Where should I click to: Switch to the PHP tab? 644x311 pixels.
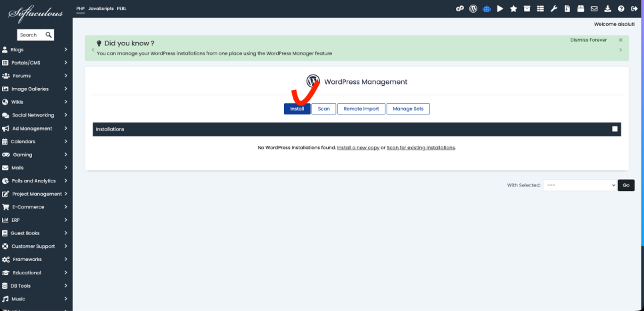pyautogui.click(x=80, y=9)
